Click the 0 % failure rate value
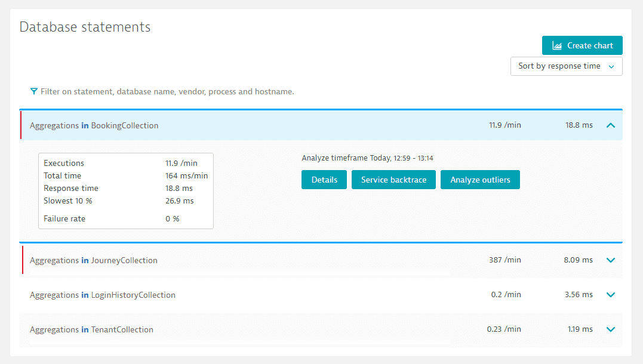This screenshot has width=643, height=364. click(x=172, y=219)
